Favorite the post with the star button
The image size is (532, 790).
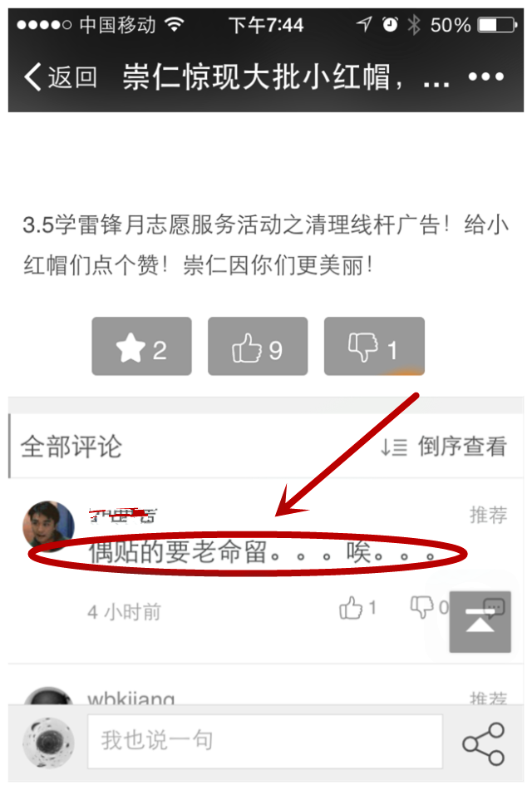141,346
